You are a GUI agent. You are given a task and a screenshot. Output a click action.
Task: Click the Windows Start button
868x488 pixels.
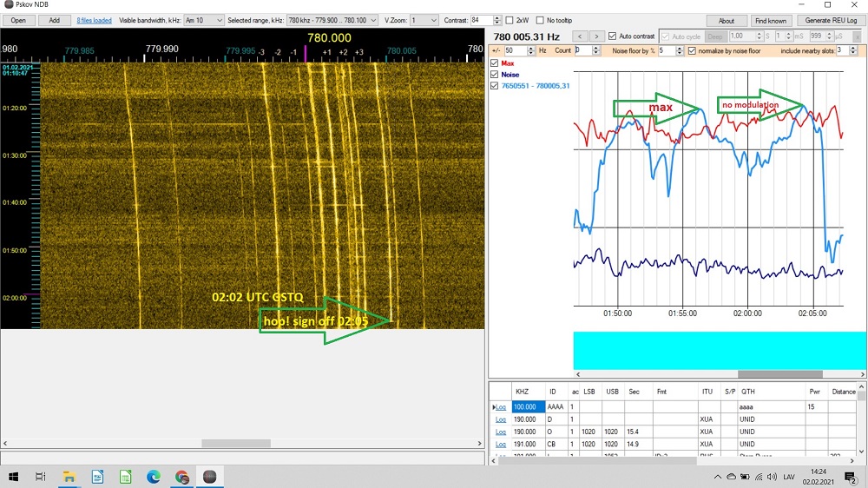pos(14,476)
